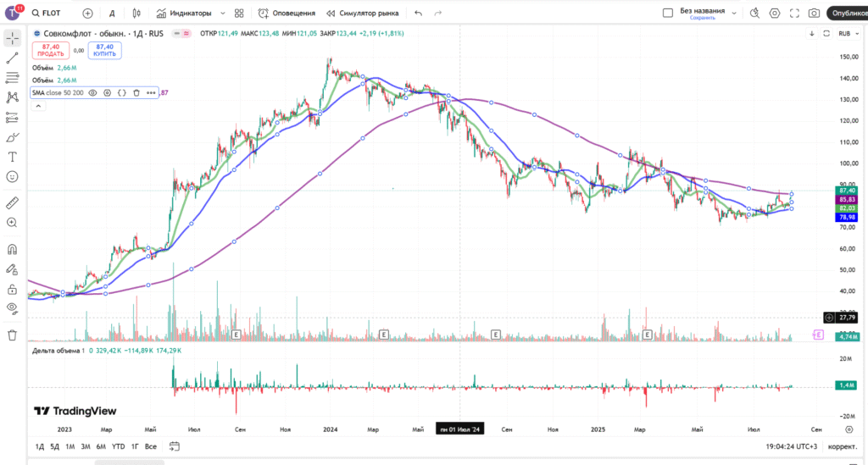Select the ruler measure tool
The image size is (868, 465).
pyautogui.click(x=12, y=203)
